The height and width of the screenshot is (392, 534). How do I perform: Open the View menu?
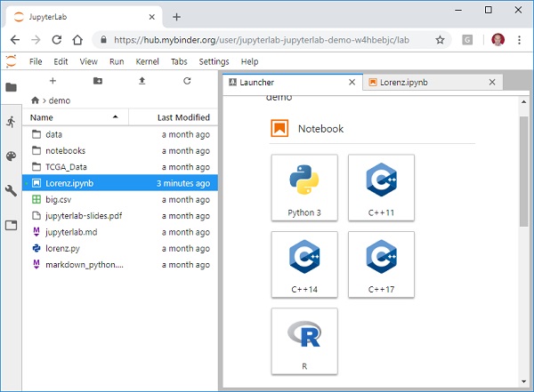pos(88,61)
